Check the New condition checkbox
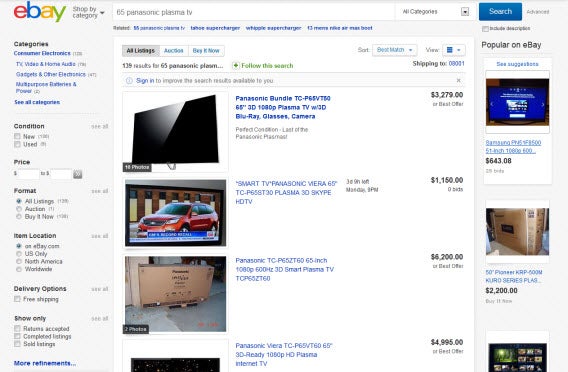568x372 pixels. pos(17,137)
